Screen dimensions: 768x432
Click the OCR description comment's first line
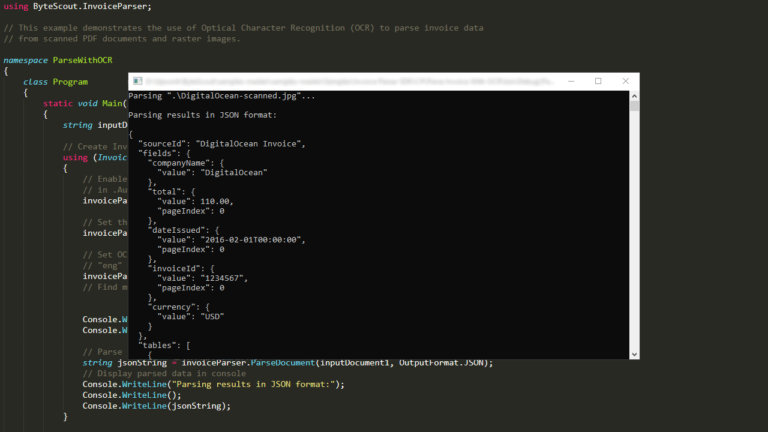(243, 28)
